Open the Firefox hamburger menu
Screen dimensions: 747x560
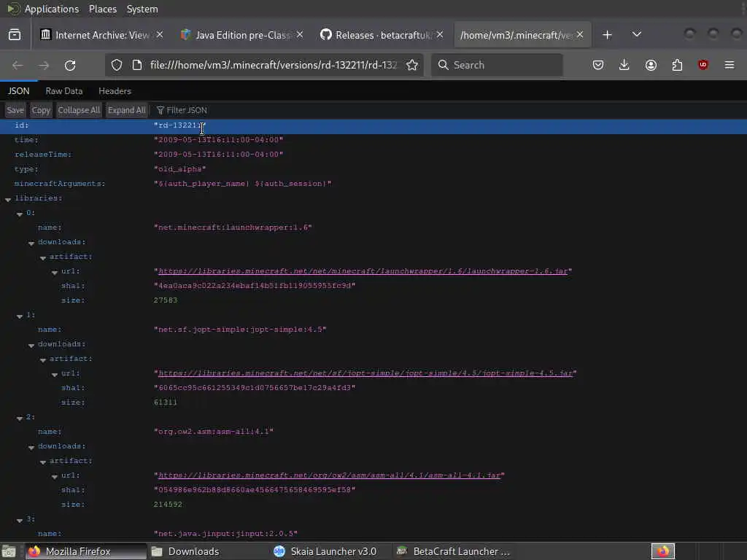click(729, 65)
